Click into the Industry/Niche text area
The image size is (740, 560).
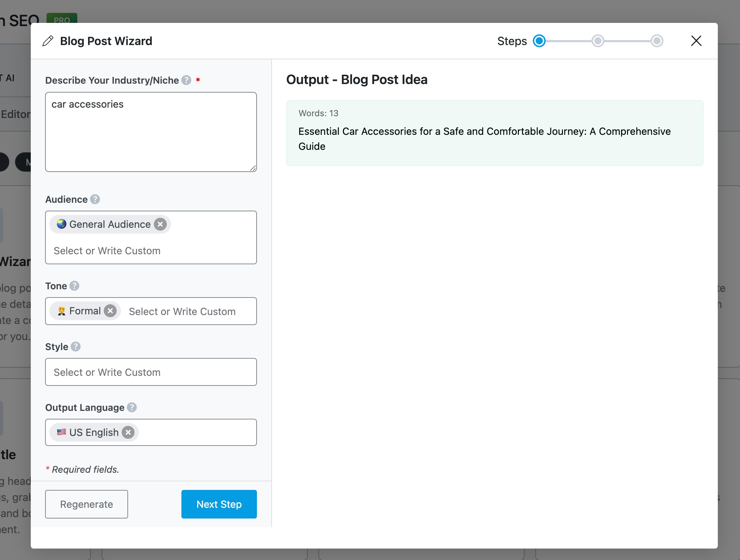pos(150,136)
